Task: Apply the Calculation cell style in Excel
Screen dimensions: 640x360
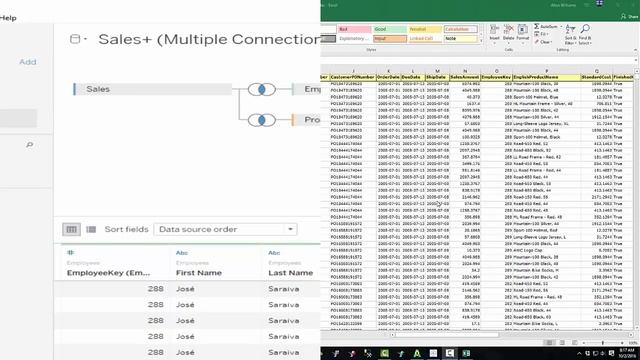Action: tap(460, 29)
